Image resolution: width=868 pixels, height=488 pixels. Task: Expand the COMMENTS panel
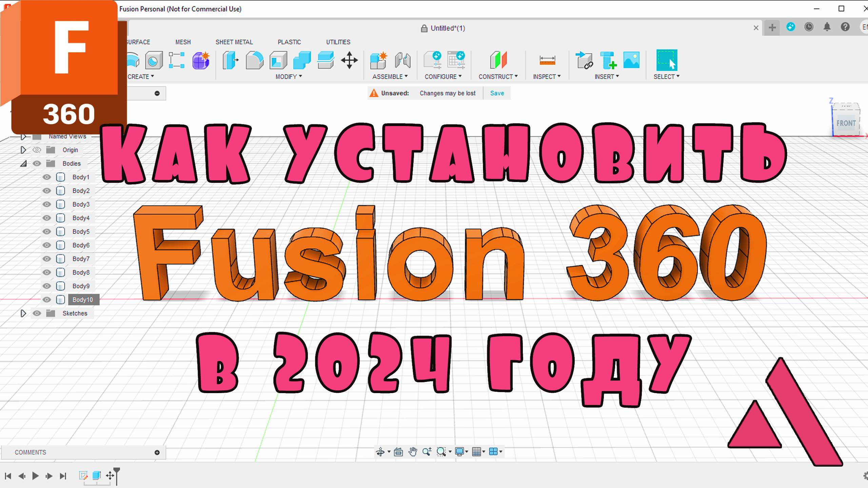tap(157, 452)
